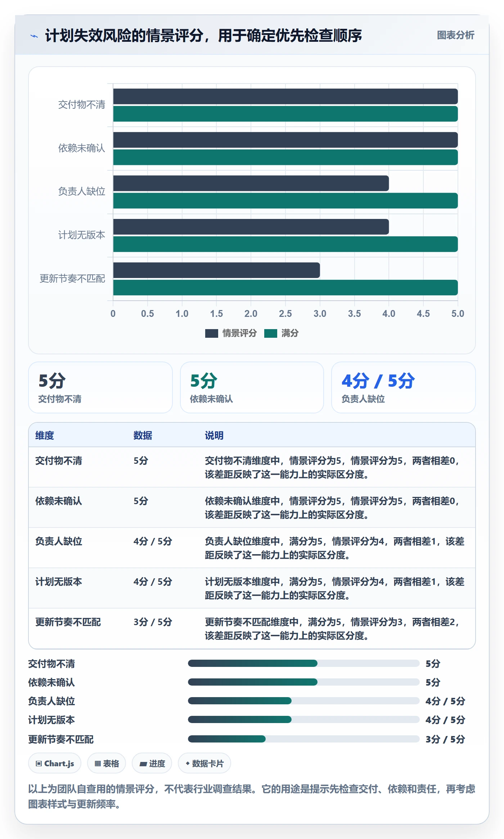Select the 更新节奏不匹配 table row name
This screenshot has width=504, height=839.
point(68,622)
